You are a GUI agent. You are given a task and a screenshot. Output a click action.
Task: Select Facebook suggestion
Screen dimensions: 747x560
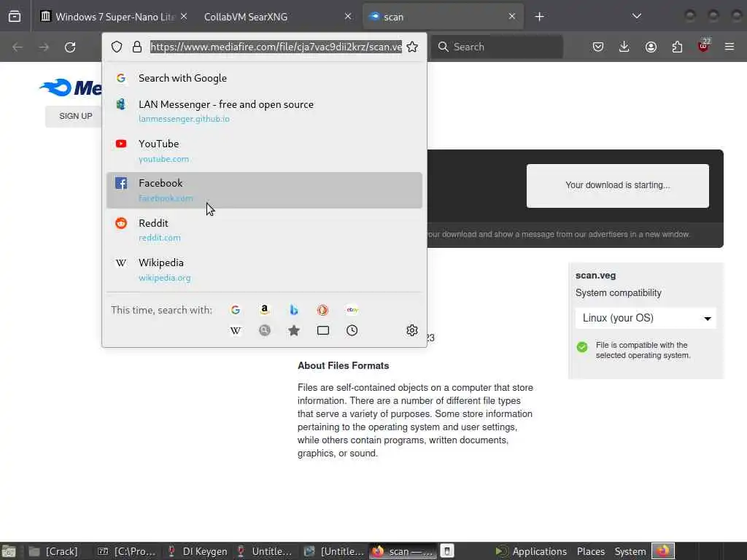coord(264,190)
